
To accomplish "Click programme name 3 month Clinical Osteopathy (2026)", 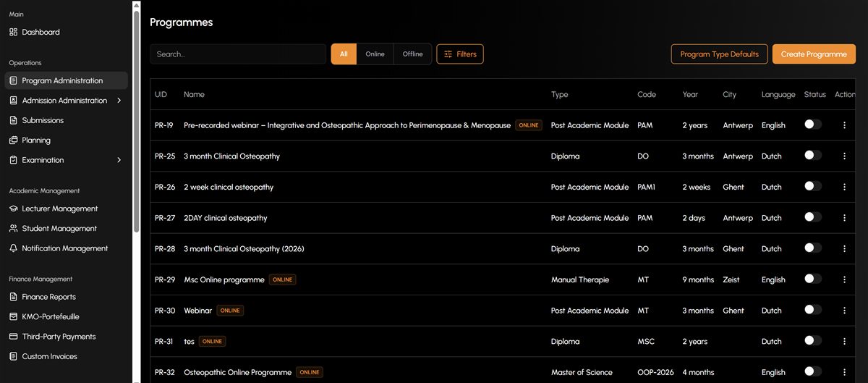I will [244, 249].
